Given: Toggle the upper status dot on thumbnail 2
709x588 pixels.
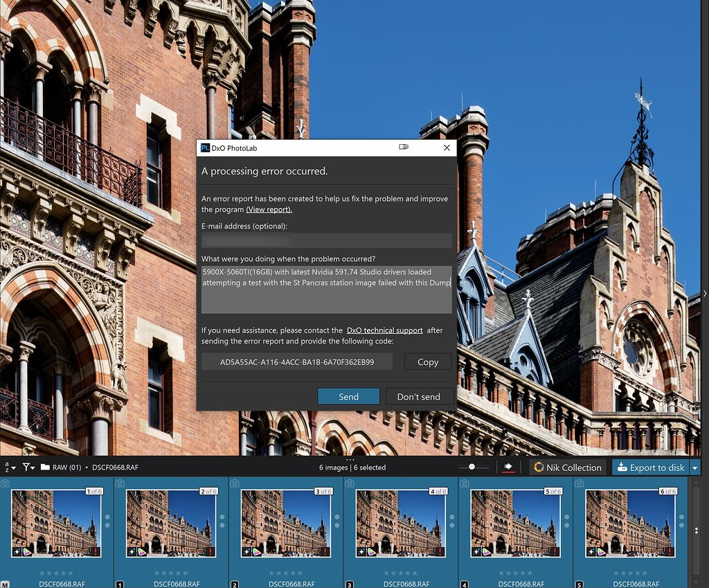Looking at the screenshot, I should (222, 515).
